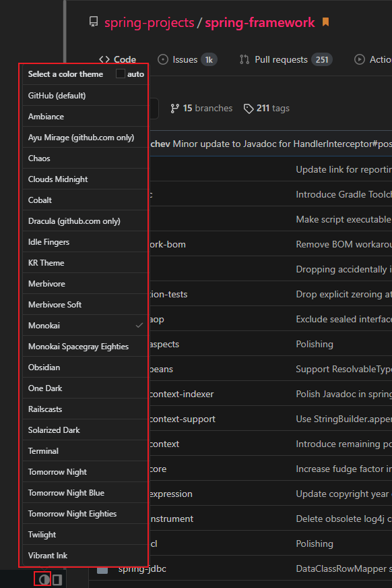Click the spring-jdbc folder name
Screen dimensions: 392x588
(x=142, y=569)
